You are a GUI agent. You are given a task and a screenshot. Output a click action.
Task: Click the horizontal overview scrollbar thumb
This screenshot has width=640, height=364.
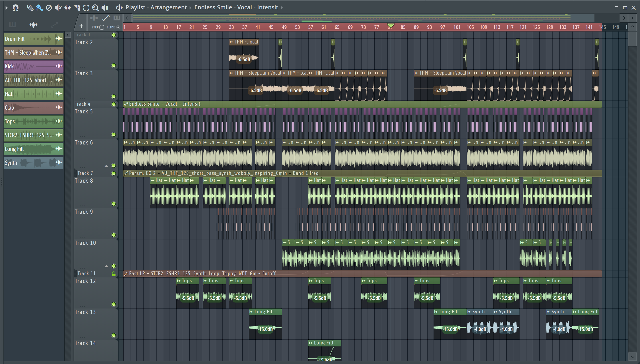363,18
